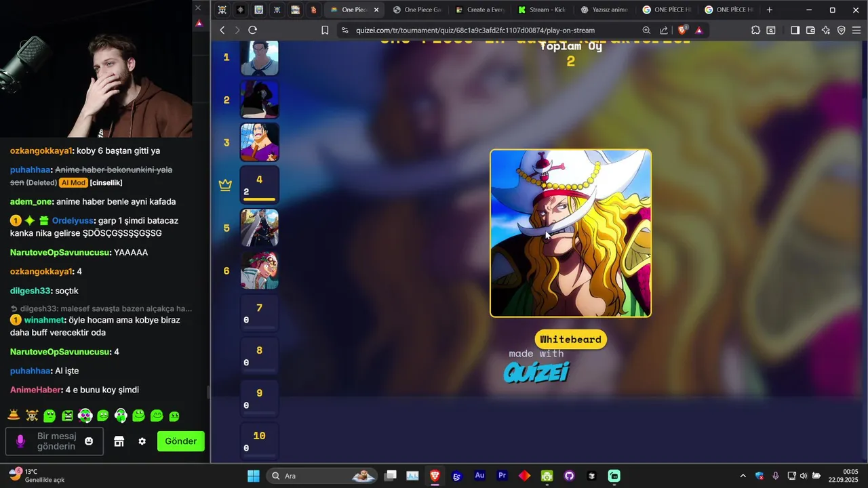
Task: Open chat settings gear icon
Action: [x=142, y=441]
